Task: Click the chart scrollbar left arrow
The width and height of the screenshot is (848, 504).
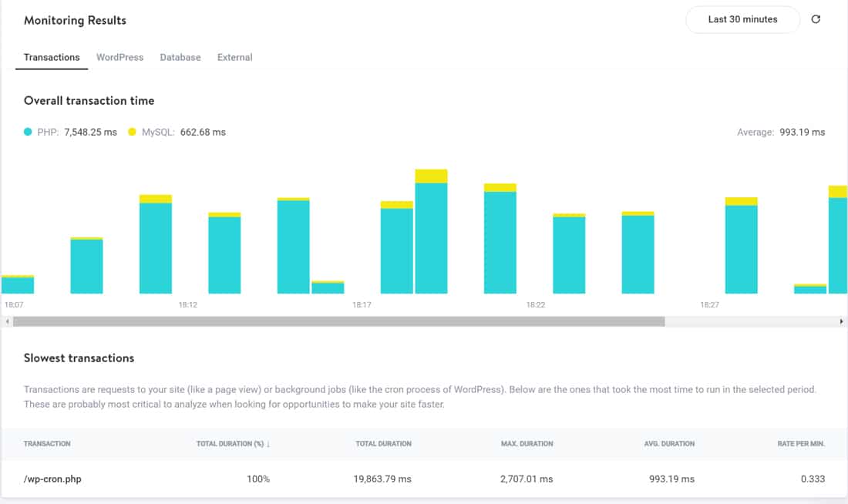Action: click(x=7, y=321)
